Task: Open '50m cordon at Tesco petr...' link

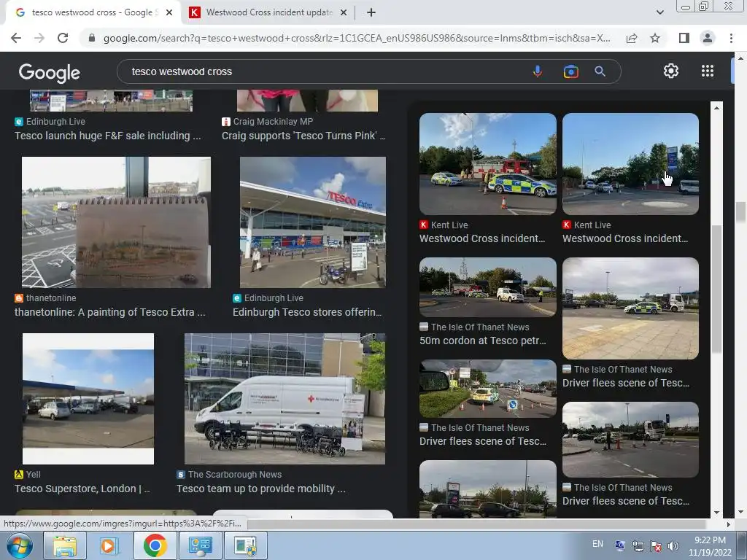Action: 483,341
